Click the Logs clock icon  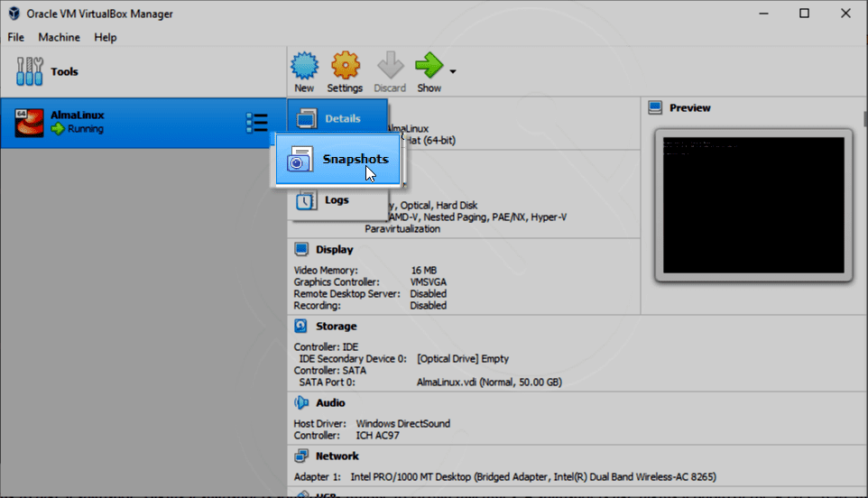click(306, 201)
